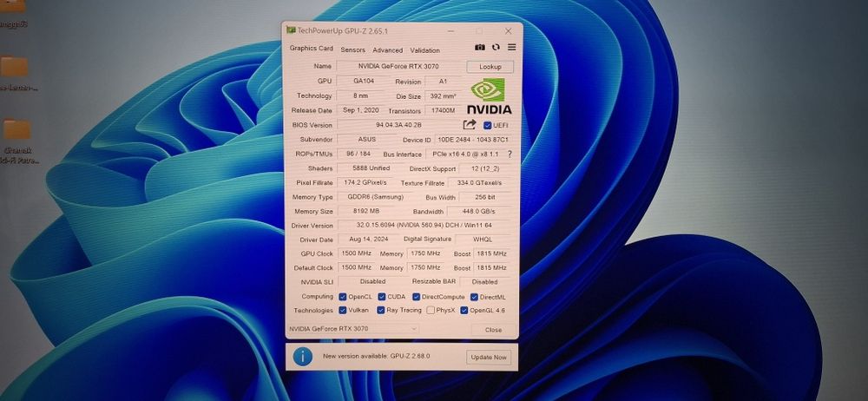Screen dimensions: 868x401
Task: Click the Update Now button
Action: [488, 358]
